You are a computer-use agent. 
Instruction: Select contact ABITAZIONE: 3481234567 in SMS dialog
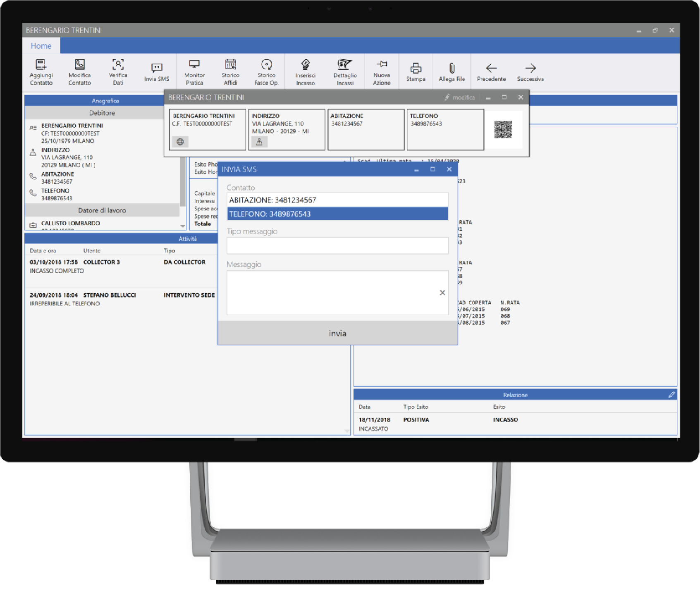[x=337, y=200]
